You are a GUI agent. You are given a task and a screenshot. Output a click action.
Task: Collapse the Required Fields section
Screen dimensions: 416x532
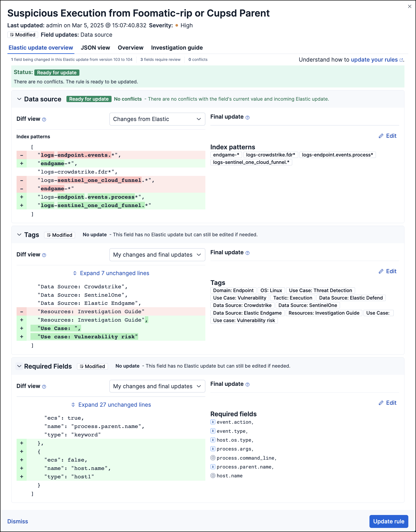pos(19,366)
